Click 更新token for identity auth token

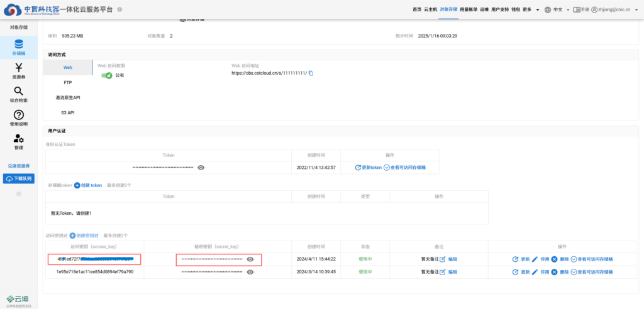(368, 168)
